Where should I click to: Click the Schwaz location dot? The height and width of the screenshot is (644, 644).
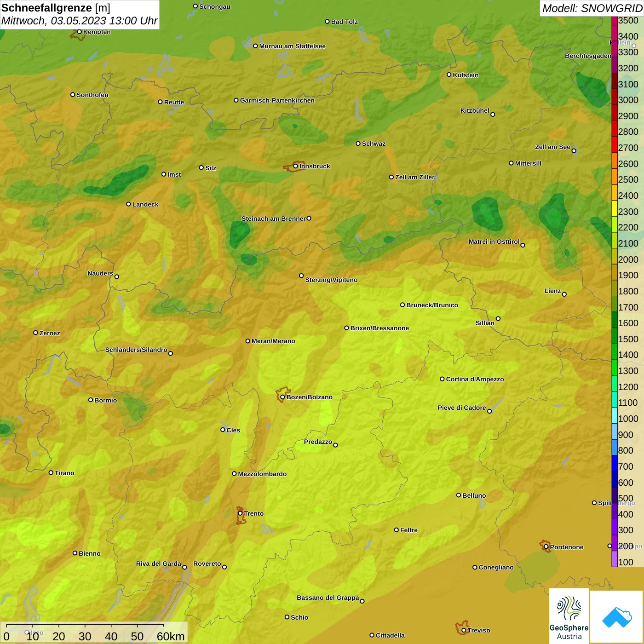[358, 143]
